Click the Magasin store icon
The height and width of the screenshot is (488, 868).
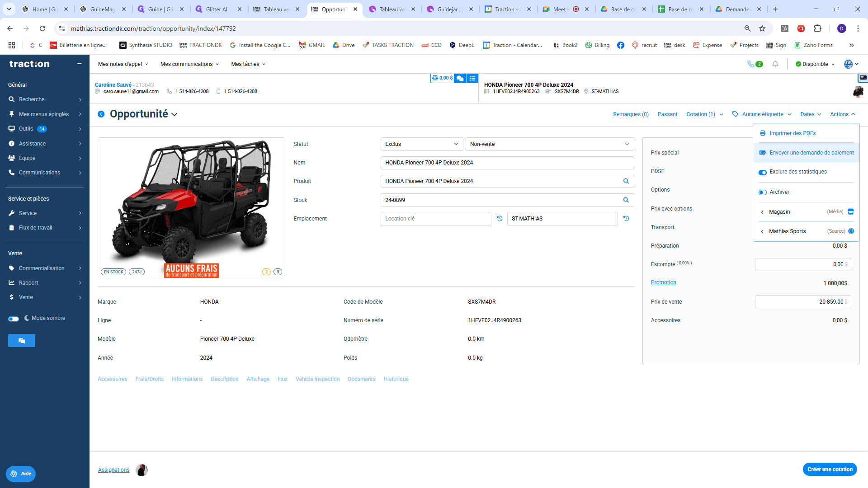(x=851, y=211)
